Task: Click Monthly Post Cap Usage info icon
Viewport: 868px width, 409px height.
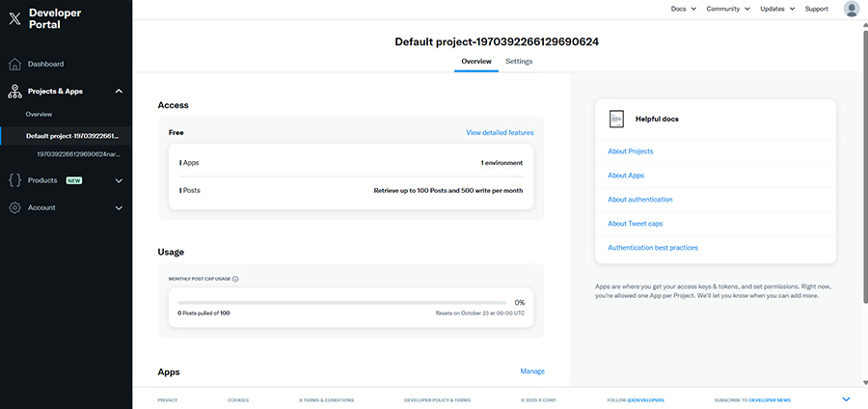Action: 235,279
